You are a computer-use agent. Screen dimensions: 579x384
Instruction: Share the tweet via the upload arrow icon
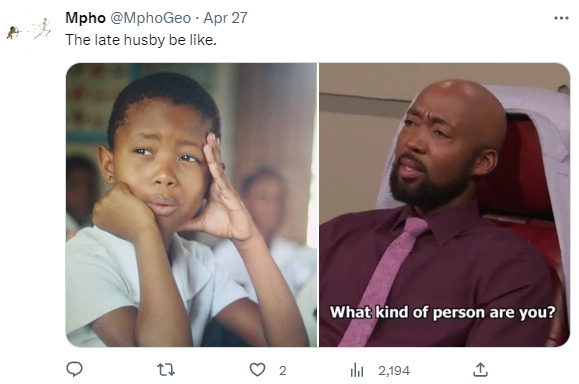(x=480, y=370)
